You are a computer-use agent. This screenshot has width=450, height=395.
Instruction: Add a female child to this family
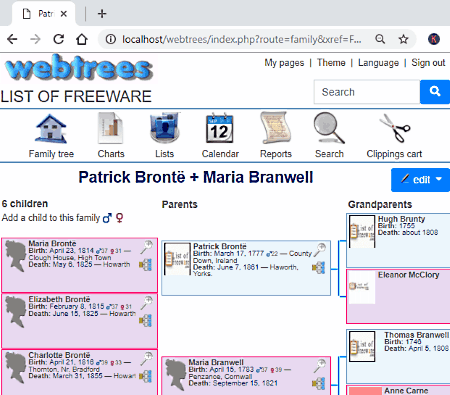pyautogui.click(x=119, y=218)
